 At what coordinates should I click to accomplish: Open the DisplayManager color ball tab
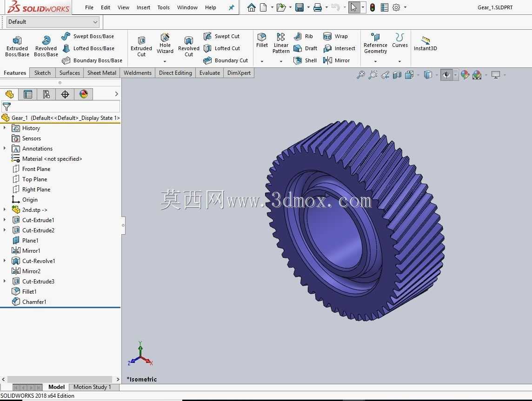(x=84, y=94)
